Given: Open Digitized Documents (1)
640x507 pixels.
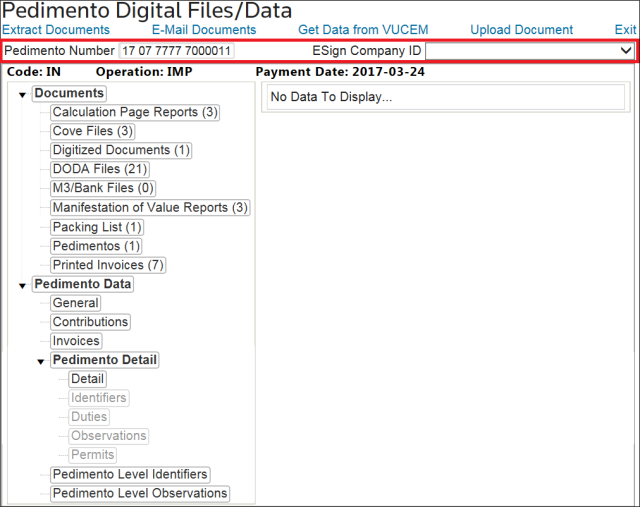Looking at the screenshot, I should (x=121, y=150).
